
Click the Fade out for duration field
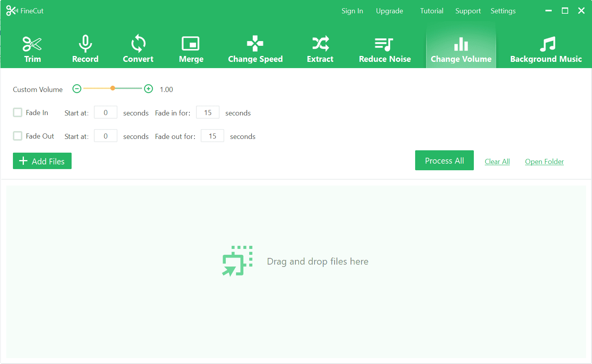pos(212,136)
